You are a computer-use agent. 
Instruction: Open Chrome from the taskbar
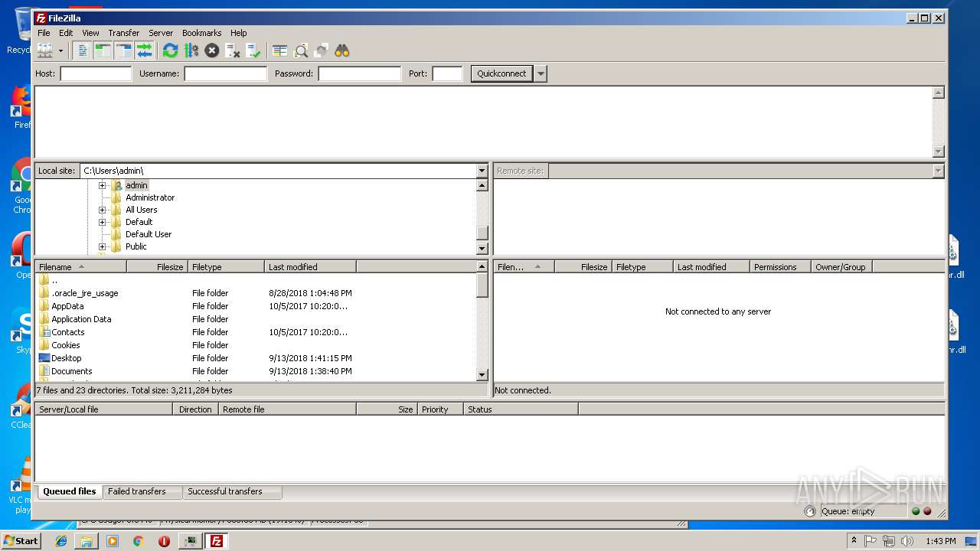tap(139, 541)
